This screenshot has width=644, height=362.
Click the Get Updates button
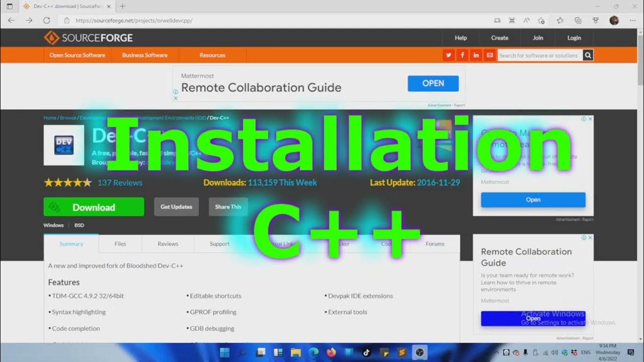tap(176, 207)
